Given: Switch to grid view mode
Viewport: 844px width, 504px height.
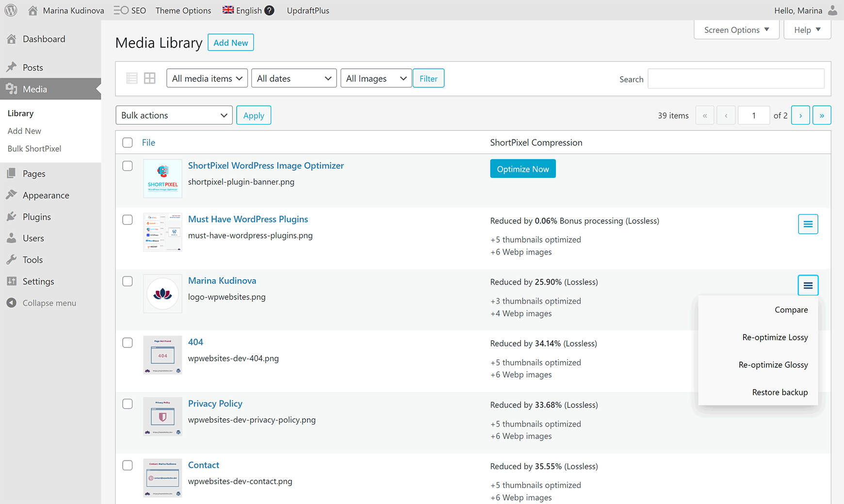Looking at the screenshot, I should 150,78.
